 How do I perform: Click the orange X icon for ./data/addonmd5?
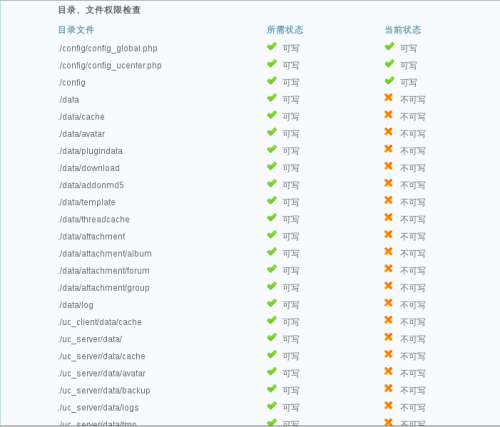pos(388,183)
